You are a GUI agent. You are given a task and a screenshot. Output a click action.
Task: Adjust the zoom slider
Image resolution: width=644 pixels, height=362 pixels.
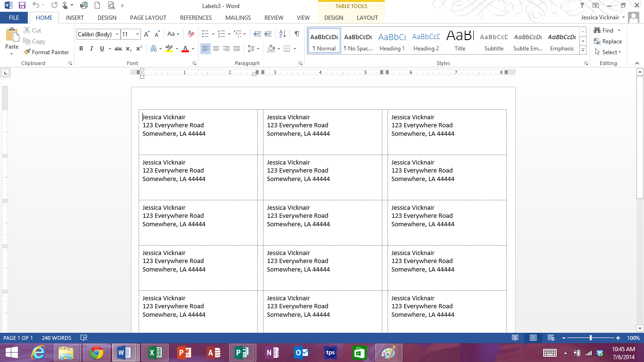click(x=591, y=338)
